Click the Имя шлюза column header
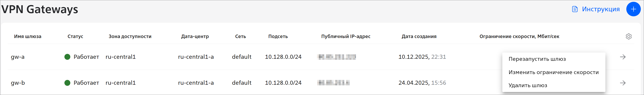Image resolution: width=644 pixels, height=95 pixels. [28, 36]
